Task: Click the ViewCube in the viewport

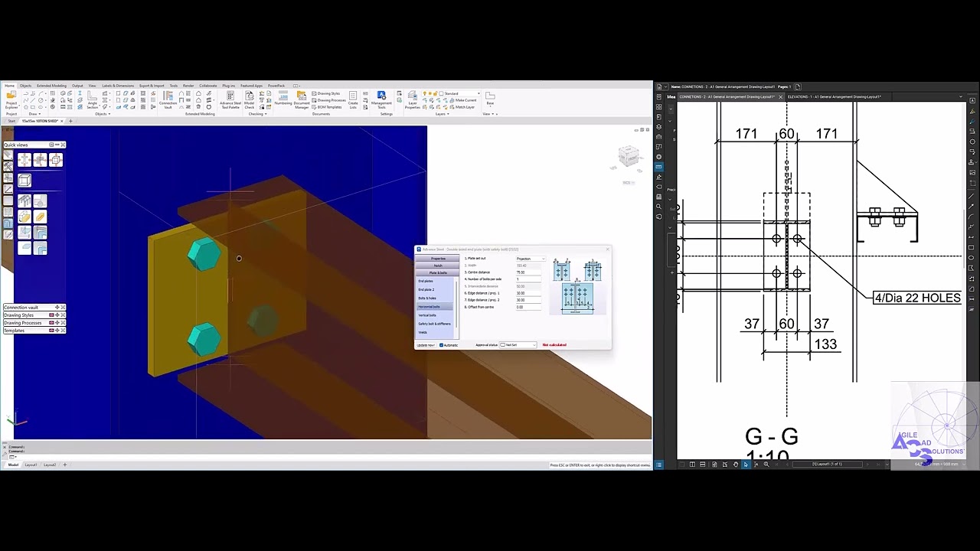Action: (628, 158)
